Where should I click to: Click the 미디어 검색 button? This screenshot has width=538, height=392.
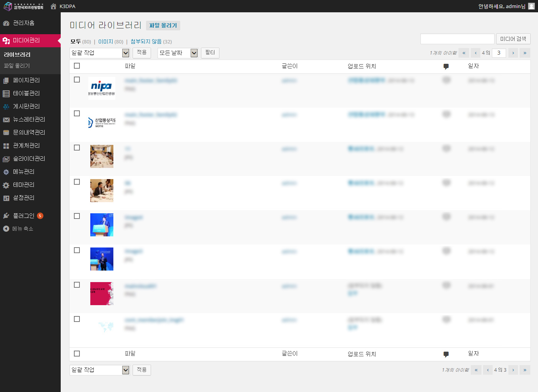(513, 39)
